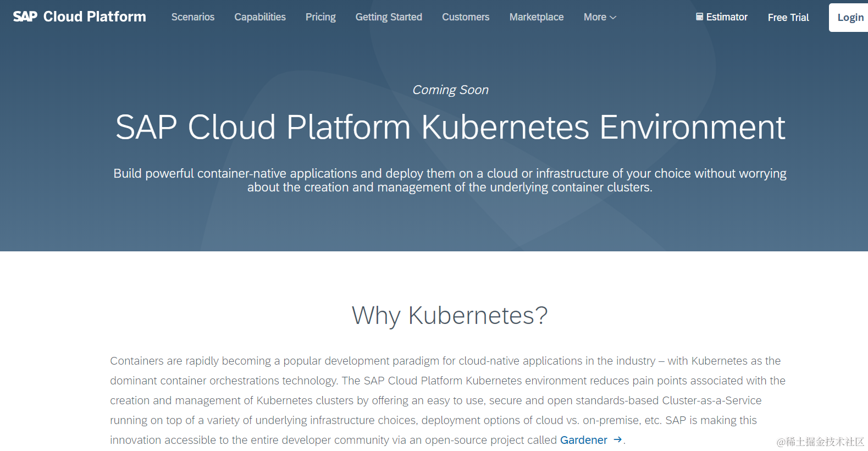The height and width of the screenshot is (451, 868).
Task: Open the Scenarios menu item
Action: [193, 17]
